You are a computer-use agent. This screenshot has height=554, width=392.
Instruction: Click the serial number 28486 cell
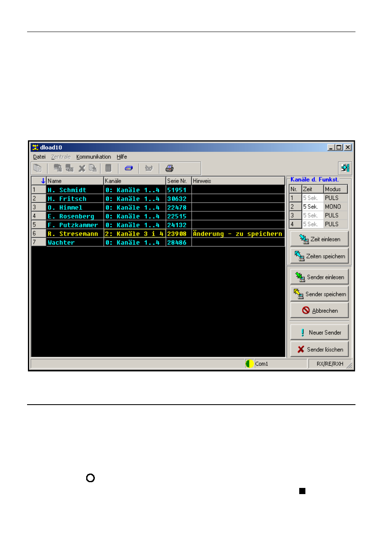179,243
